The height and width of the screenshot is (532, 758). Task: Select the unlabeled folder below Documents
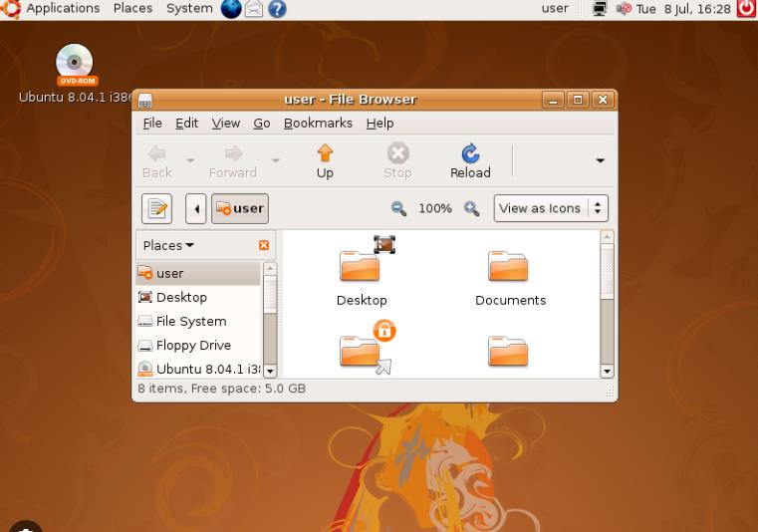point(508,351)
